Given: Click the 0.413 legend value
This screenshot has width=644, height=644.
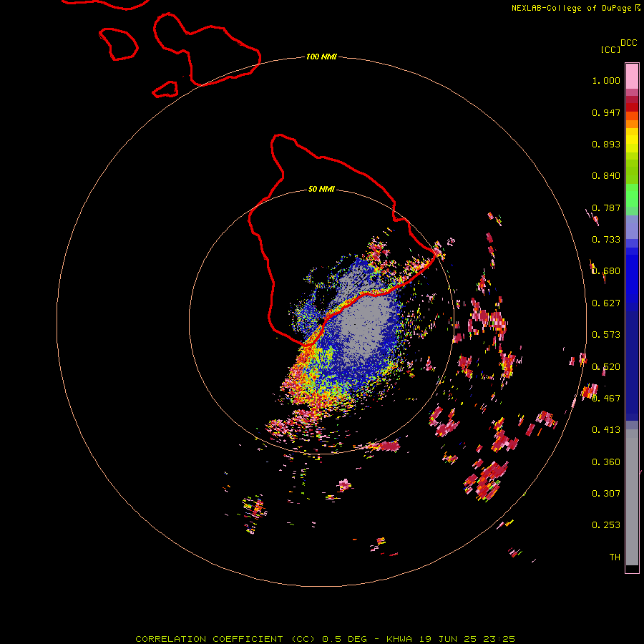Looking at the screenshot, I should tap(606, 430).
